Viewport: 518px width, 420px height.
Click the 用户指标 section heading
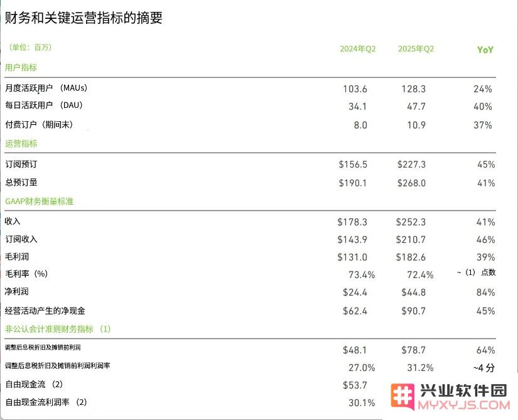pyautogui.click(x=21, y=67)
